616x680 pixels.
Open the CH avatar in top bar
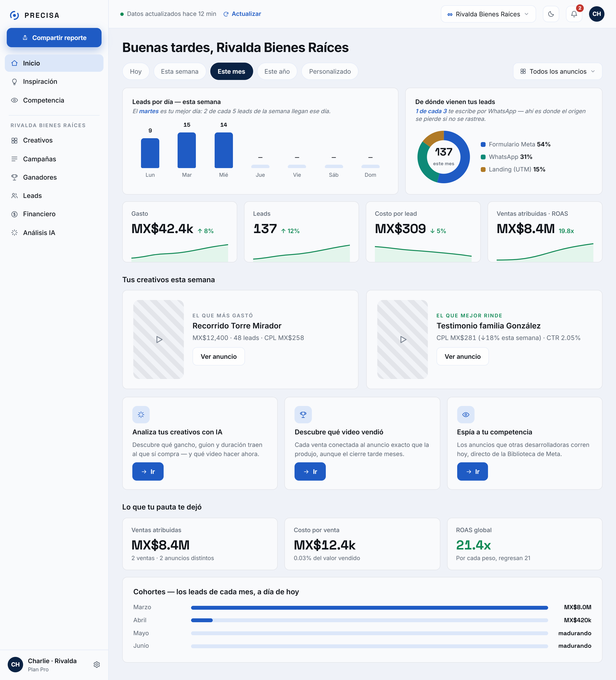[x=597, y=14]
